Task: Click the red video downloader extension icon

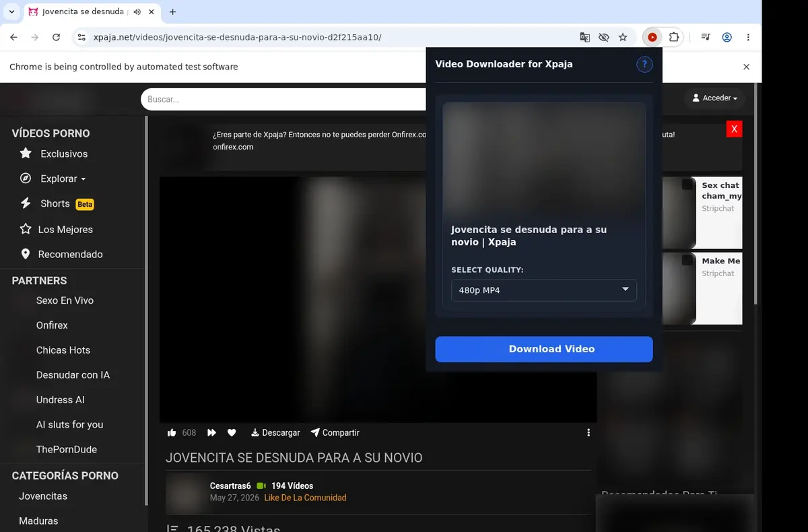Action: point(652,37)
